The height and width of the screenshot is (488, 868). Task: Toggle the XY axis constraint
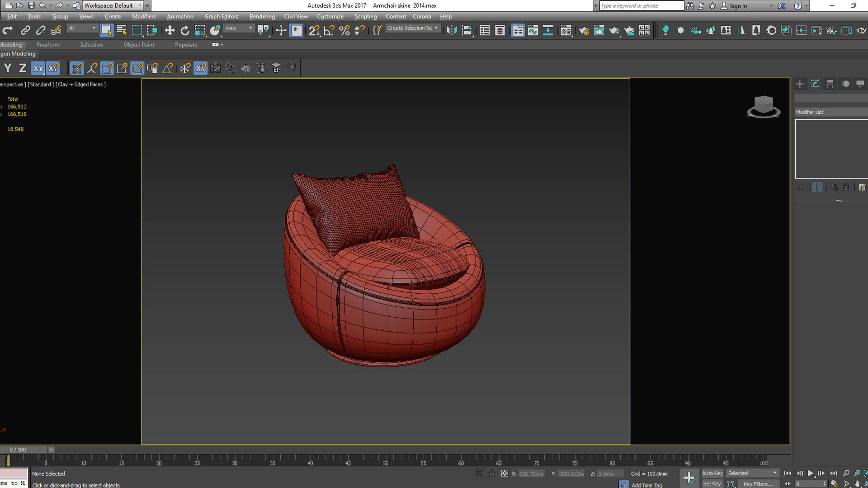(x=38, y=68)
